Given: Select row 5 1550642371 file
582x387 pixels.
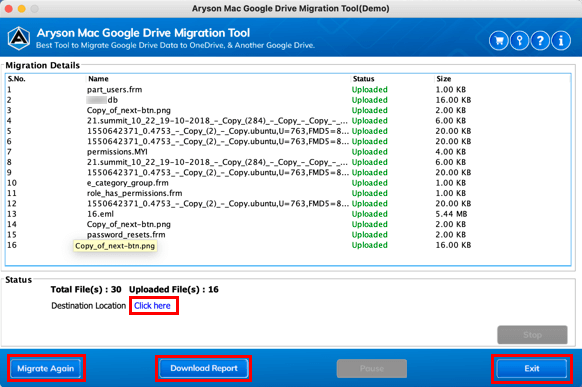Looking at the screenshot, I should point(288,131).
